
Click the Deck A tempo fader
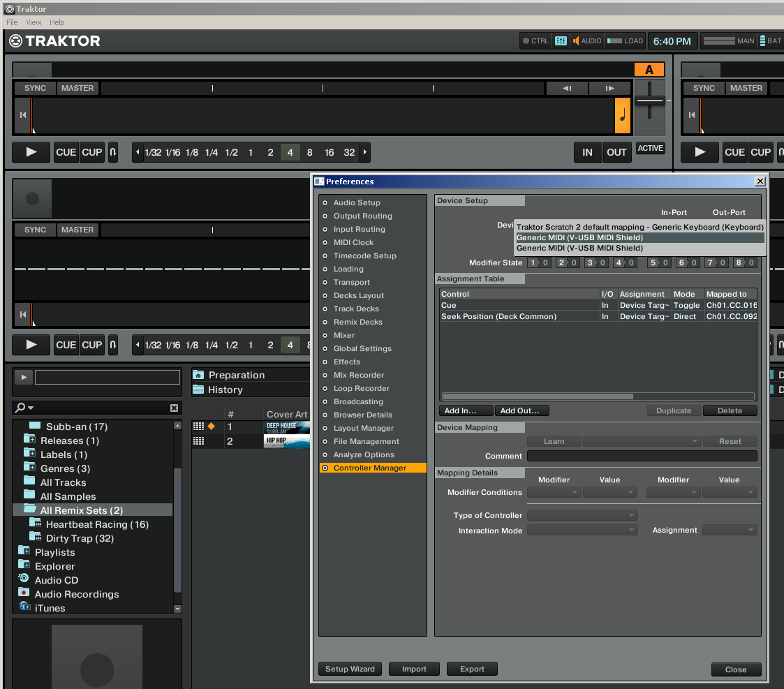649,101
